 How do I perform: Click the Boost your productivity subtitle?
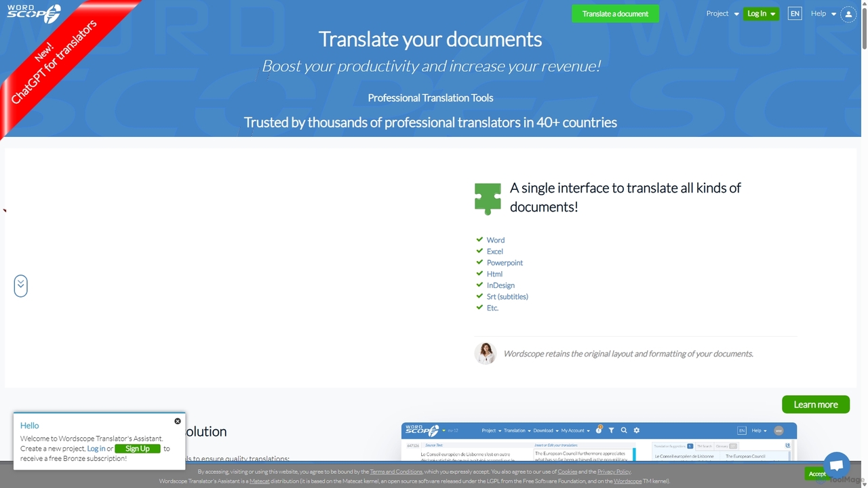(x=431, y=66)
